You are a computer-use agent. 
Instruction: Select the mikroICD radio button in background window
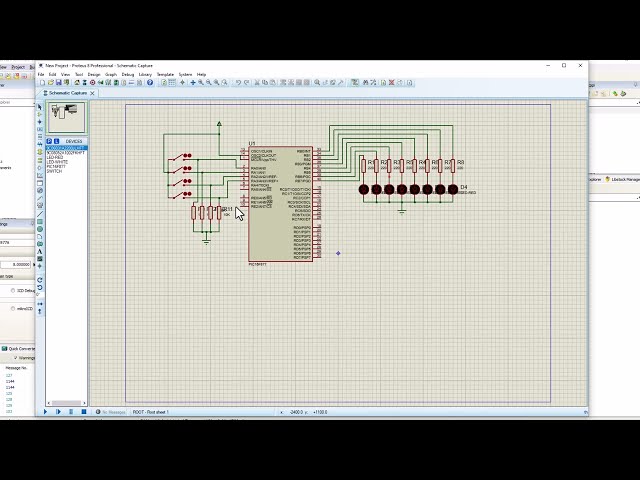[x=13, y=309]
